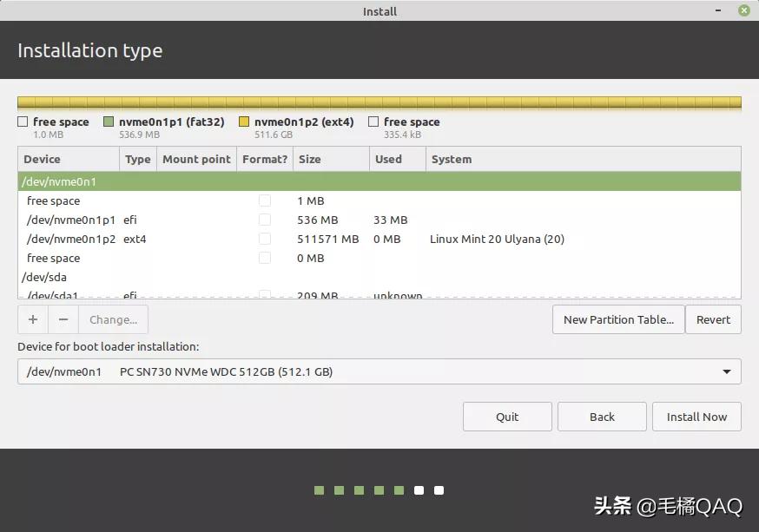Remove selected partition using the minus button
Image resolution: width=759 pixels, height=532 pixels.
coord(63,319)
